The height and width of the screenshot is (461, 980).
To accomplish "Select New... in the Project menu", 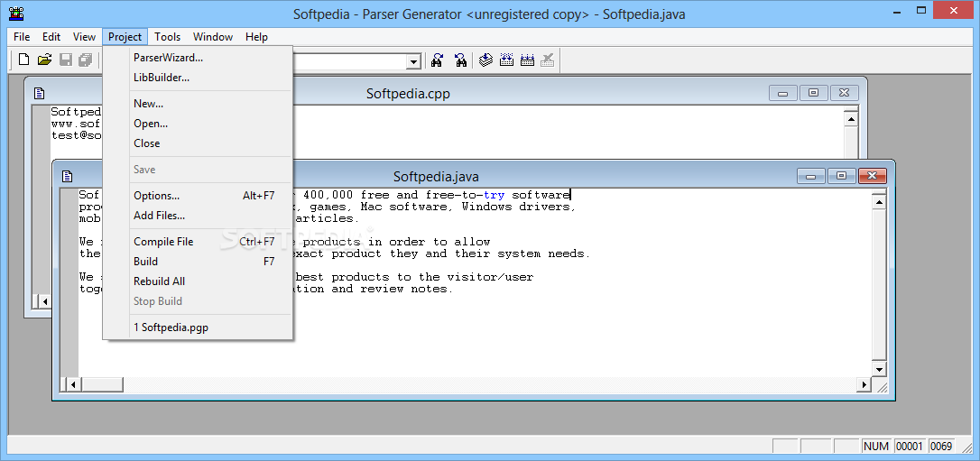I will click(x=199, y=104).
